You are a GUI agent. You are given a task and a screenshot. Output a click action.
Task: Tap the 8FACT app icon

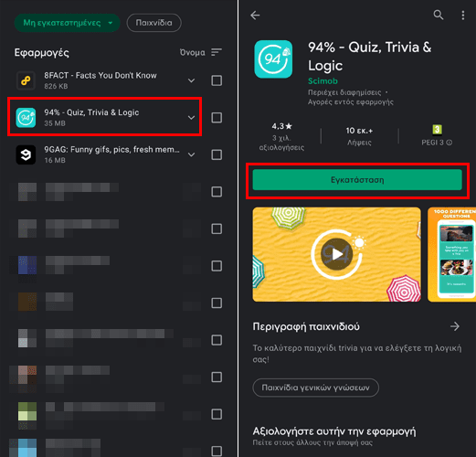pyautogui.click(x=26, y=80)
